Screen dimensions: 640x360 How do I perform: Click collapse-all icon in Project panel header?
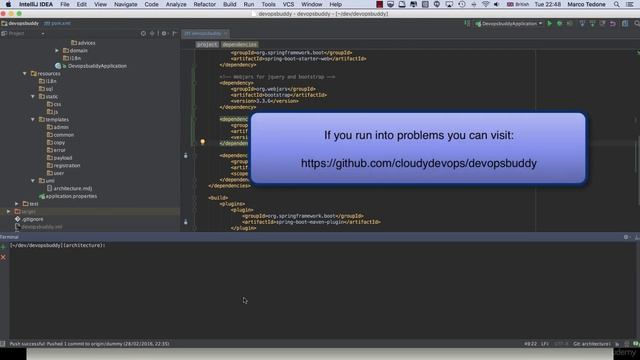coord(152,33)
